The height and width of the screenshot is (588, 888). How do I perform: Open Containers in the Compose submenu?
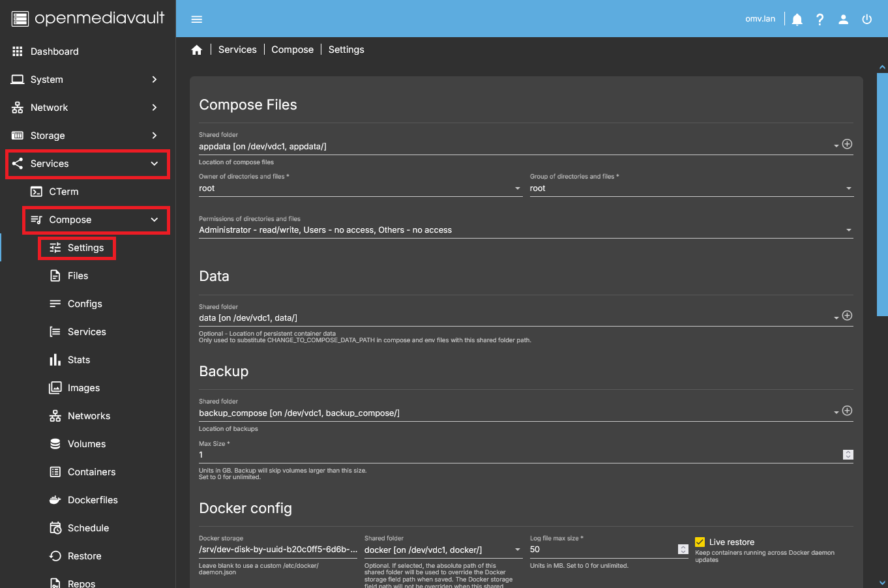tap(91, 472)
